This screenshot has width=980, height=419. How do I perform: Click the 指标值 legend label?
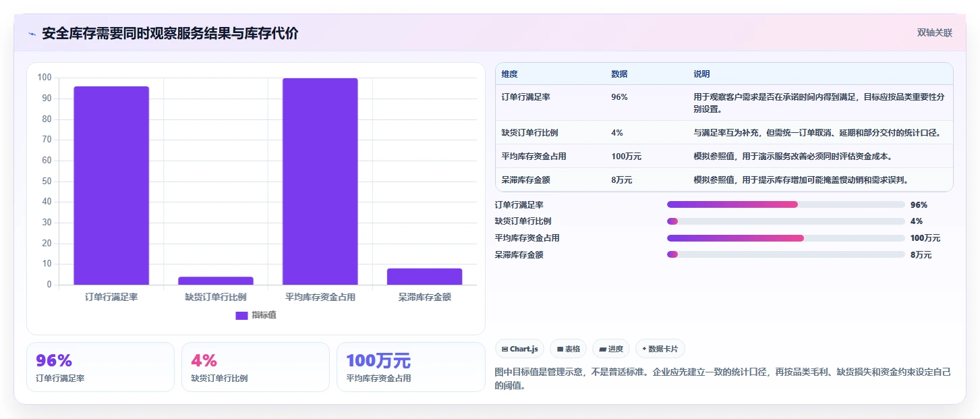click(264, 315)
